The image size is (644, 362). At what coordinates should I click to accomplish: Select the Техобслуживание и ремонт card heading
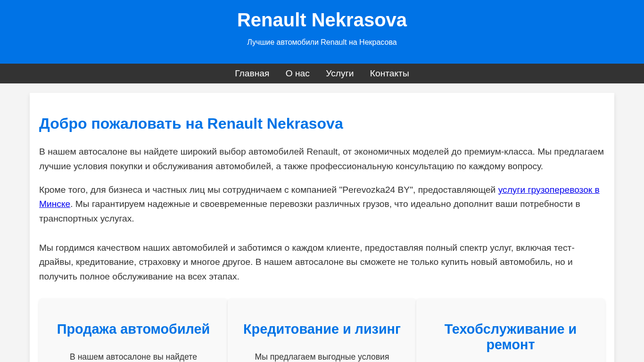coord(511,337)
